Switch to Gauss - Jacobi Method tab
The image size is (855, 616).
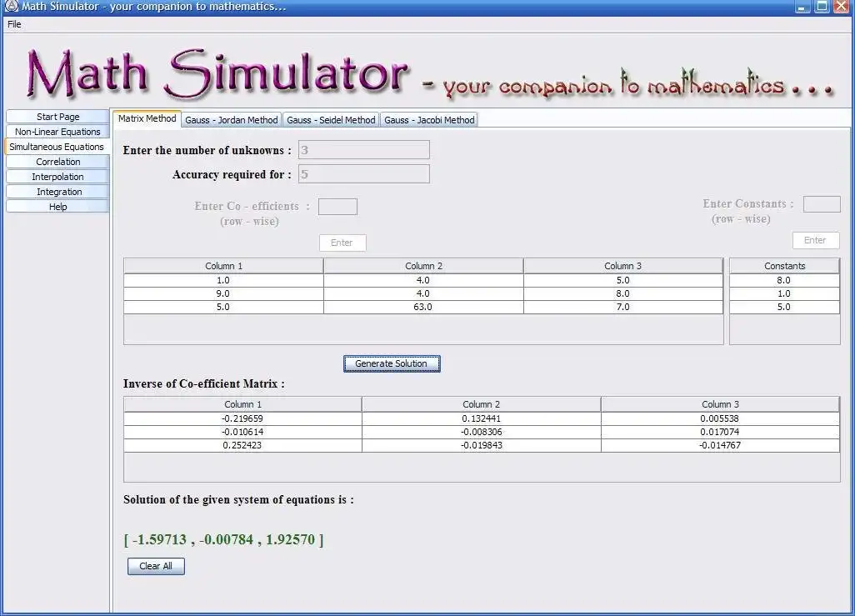[429, 120]
